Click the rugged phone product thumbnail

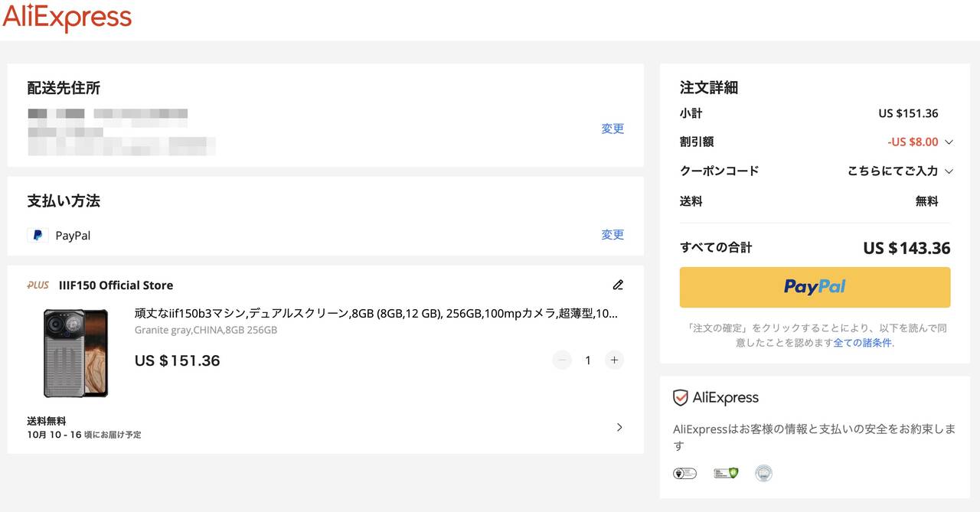(76, 353)
